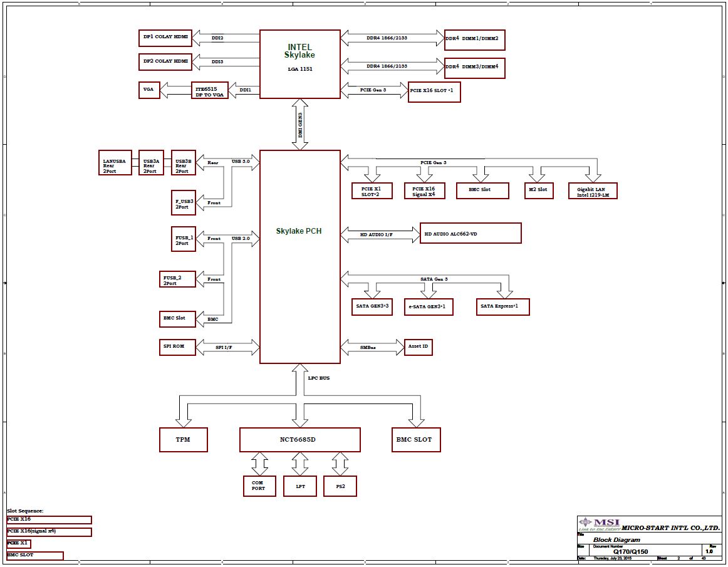Select the LPT box

point(300,486)
